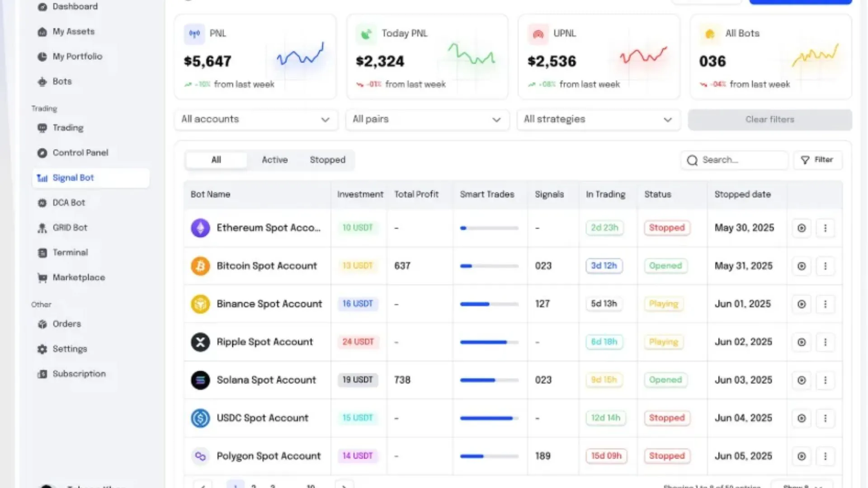Toggle view eye for Binance Spot row

point(802,304)
